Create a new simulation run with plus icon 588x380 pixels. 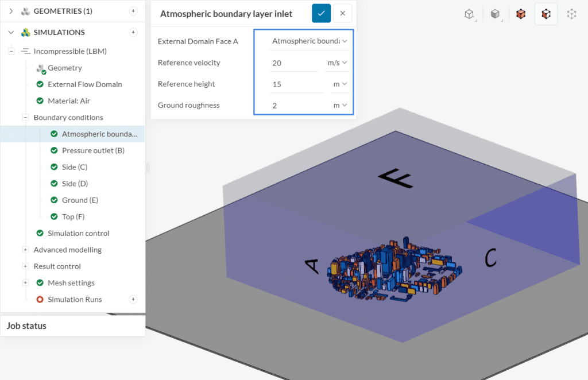pyautogui.click(x=133, y=299)
